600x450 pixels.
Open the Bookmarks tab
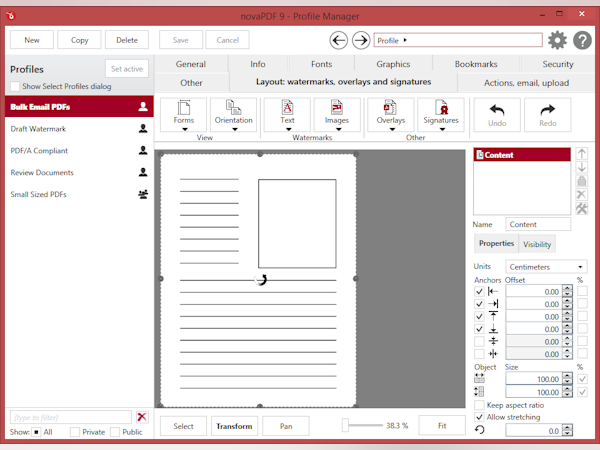pos(476,64)
